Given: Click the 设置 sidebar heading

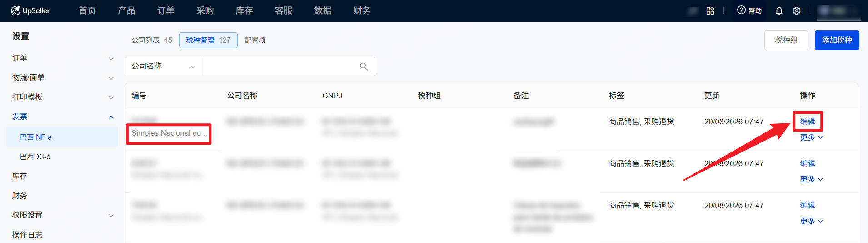Looking at the screenshot, I should point(20,36).
